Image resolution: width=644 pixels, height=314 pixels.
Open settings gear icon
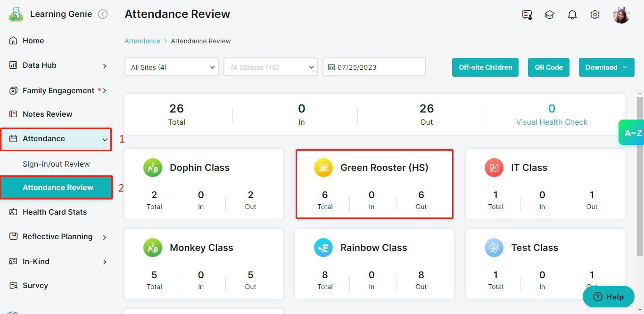coord(595,15)
